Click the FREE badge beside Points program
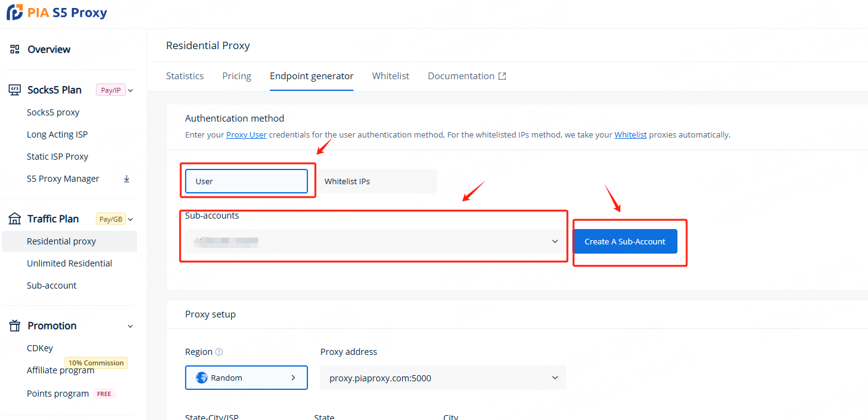868x420 pixels. (105, 394)
